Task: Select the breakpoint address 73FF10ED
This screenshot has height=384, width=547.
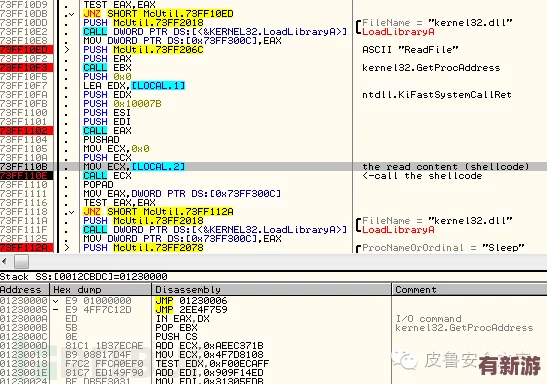Action: [x=27, y=50]
